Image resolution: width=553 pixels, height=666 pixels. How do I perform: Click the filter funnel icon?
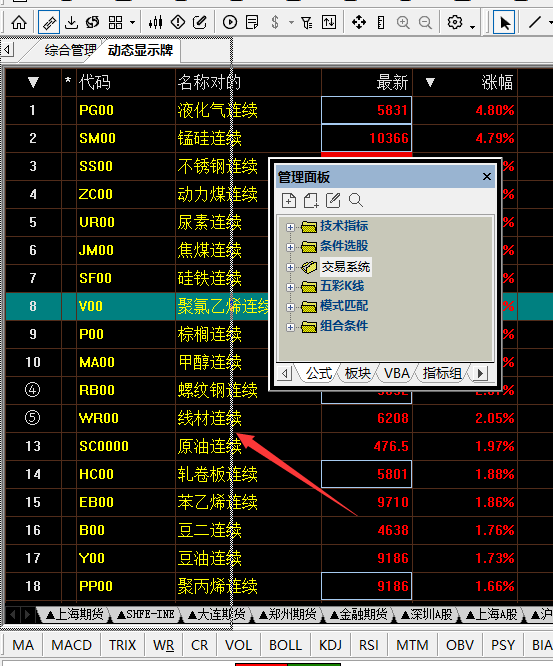306,23
